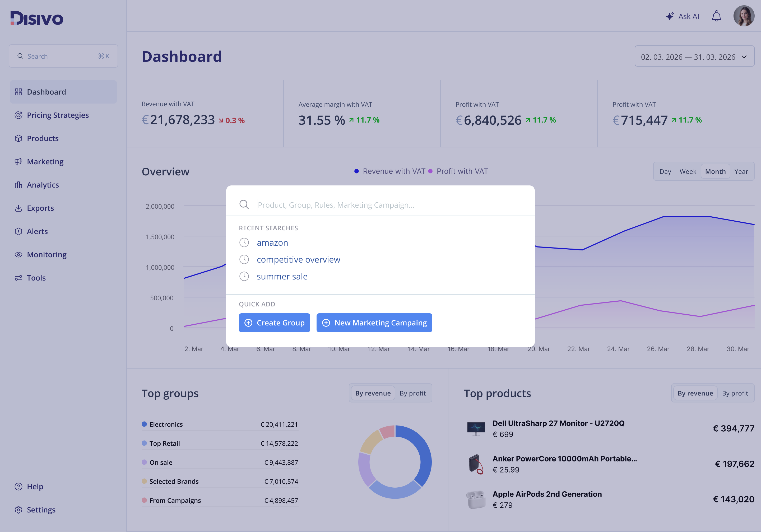Click the Monitoring eye icon

18,254
